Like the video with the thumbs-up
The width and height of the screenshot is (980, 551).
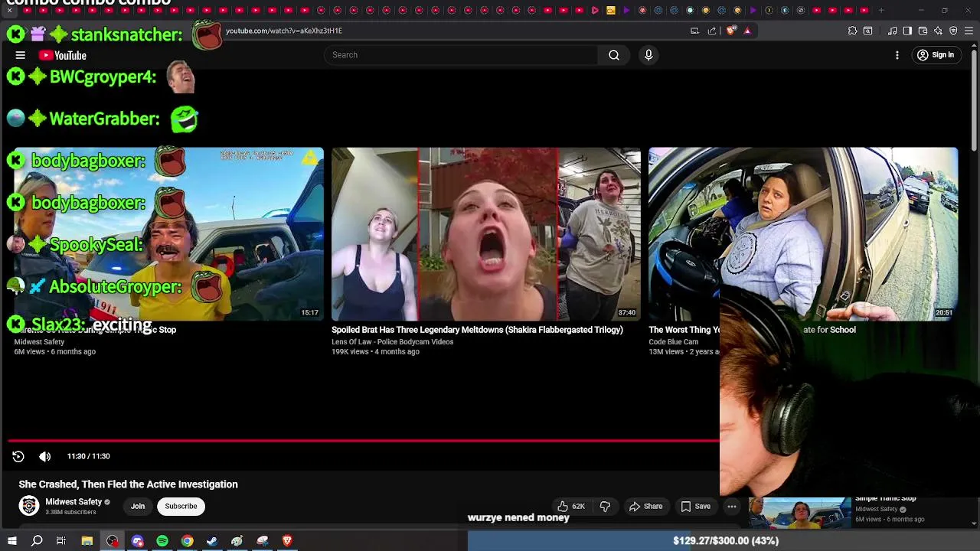point(570,506)
